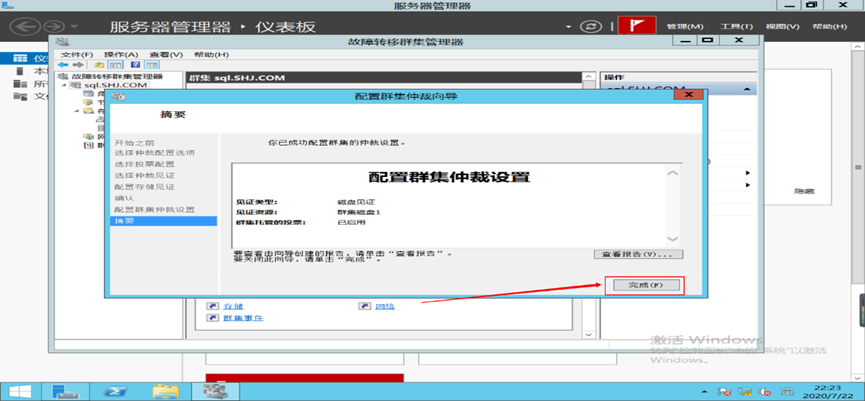865x401 pixels.
Task: Click the red notifications flag in Server Manager
Action: (637, 26)
